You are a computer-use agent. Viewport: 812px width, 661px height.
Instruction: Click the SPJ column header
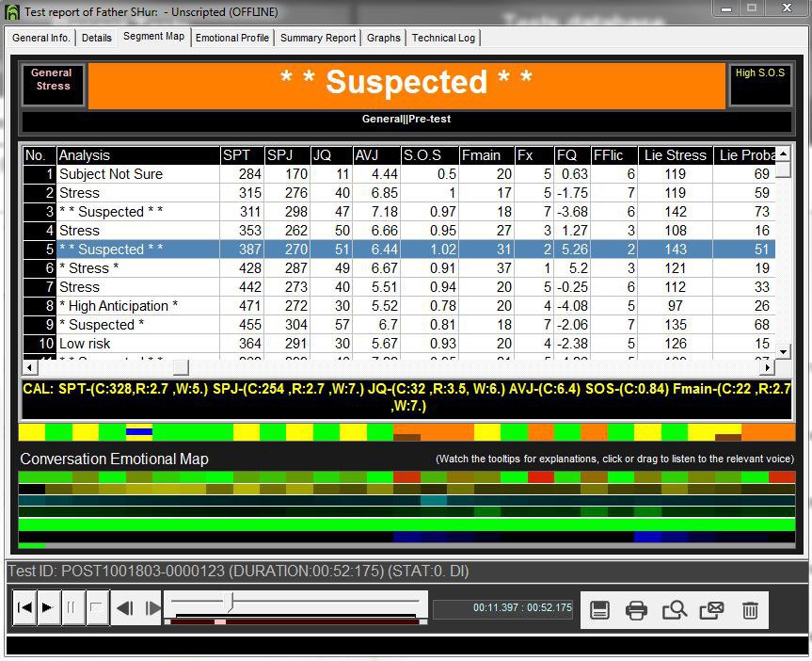coord(287,155)
